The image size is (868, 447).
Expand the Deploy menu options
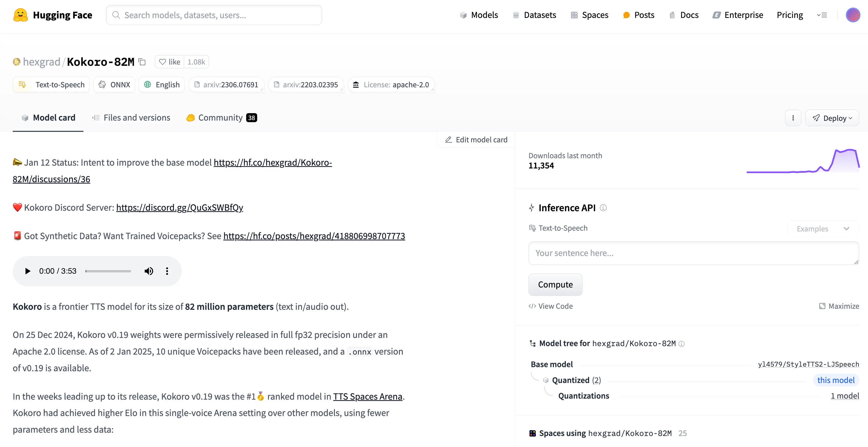click(x=833, y=118)
